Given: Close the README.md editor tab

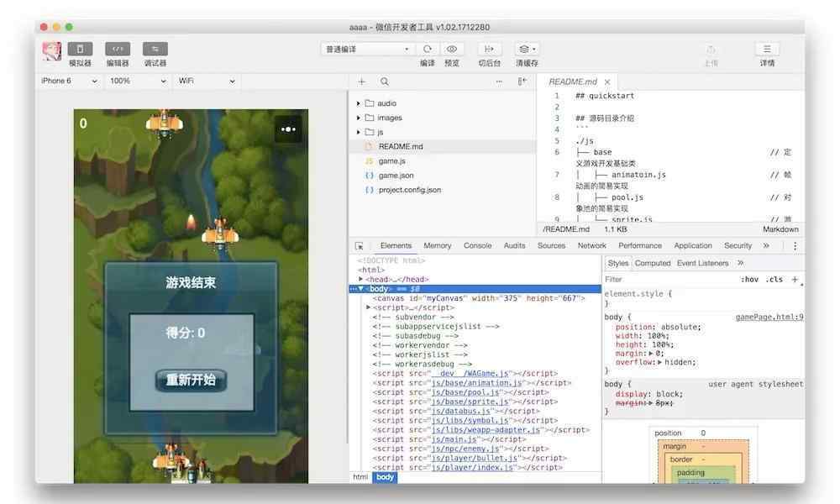Looking at the screenshot, I should (607, 82).
